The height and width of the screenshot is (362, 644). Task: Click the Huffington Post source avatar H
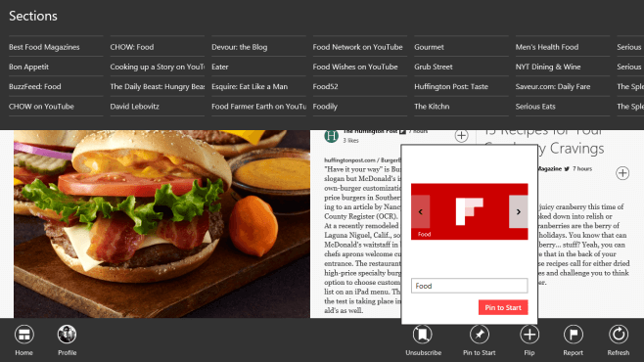click(331, 136)
